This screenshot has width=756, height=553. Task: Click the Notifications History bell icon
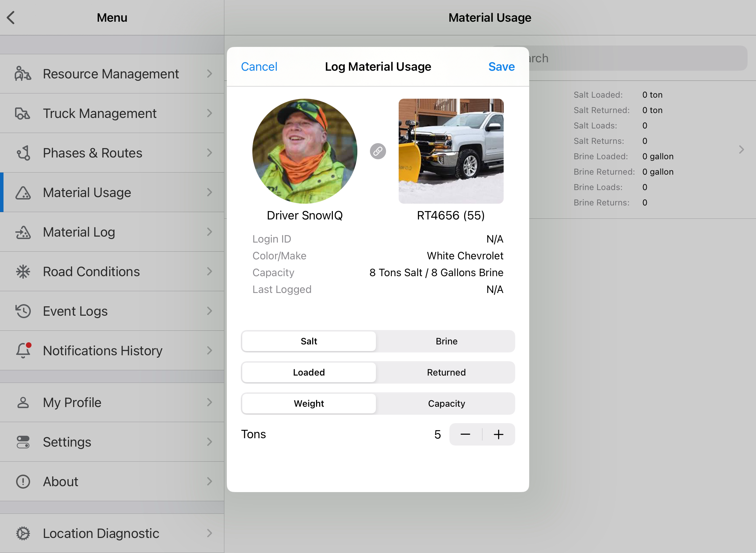click(23, 350)
